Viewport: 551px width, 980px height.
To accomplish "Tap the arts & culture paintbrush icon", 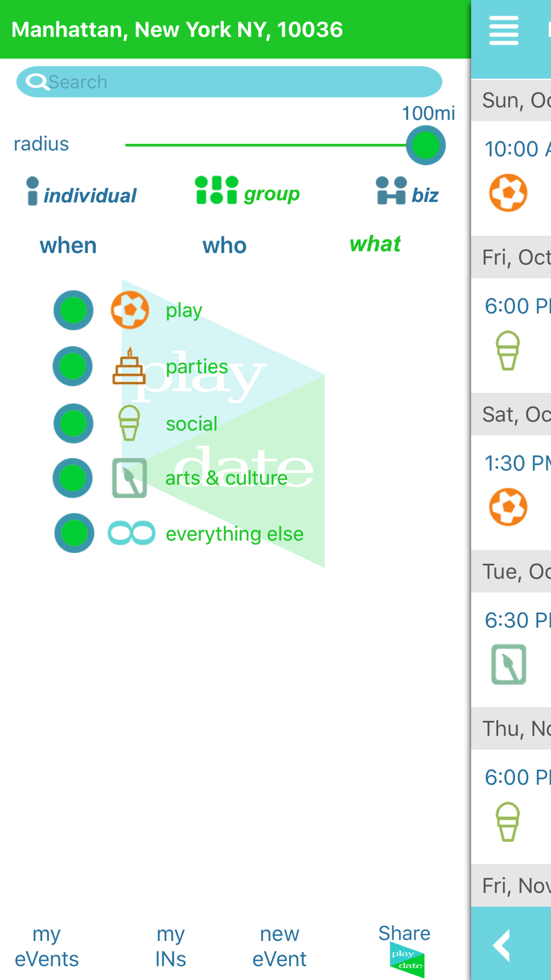I will point(129,478).
